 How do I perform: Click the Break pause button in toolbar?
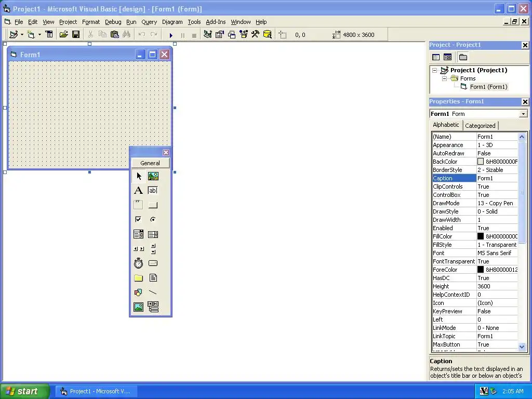click(x=182, y=35)
